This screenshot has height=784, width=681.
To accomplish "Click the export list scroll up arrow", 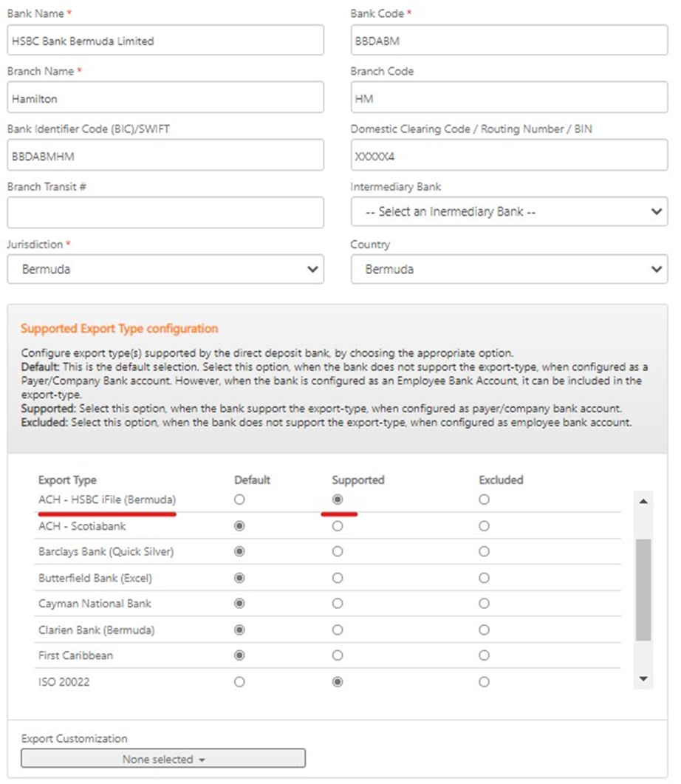I will pos(643,502).
